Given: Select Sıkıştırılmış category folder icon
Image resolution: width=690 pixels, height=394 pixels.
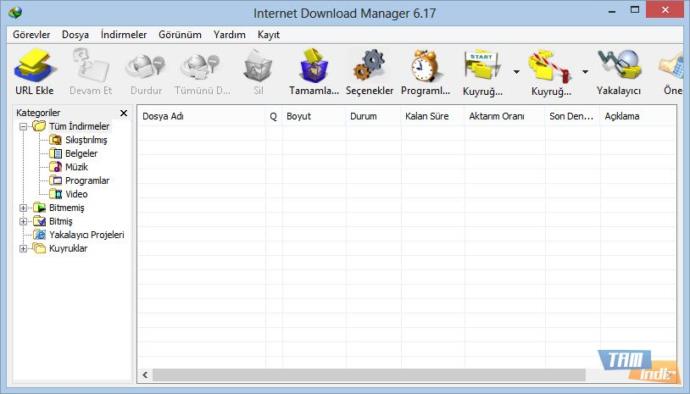Looking at the screenshot, I should tap(55, 140).
